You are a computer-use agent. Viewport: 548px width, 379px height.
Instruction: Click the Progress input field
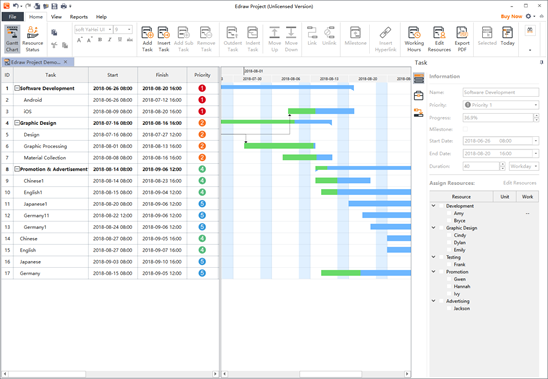tap(498, 118)
